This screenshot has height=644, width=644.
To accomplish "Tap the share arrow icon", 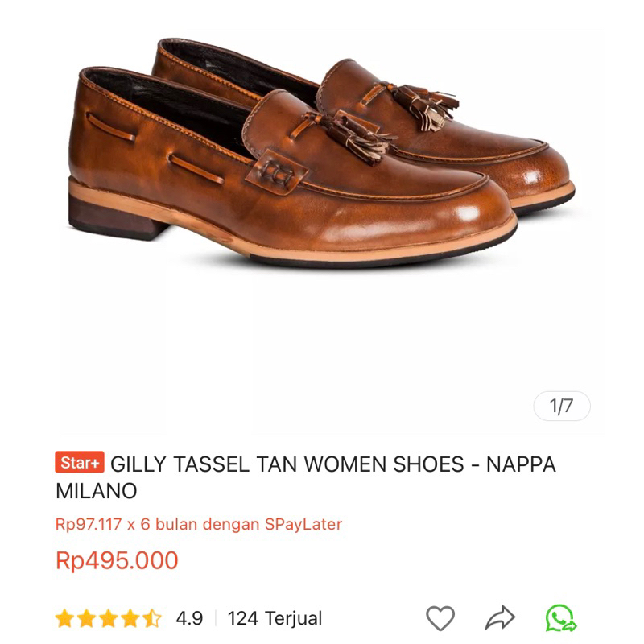I will [500, 618].
